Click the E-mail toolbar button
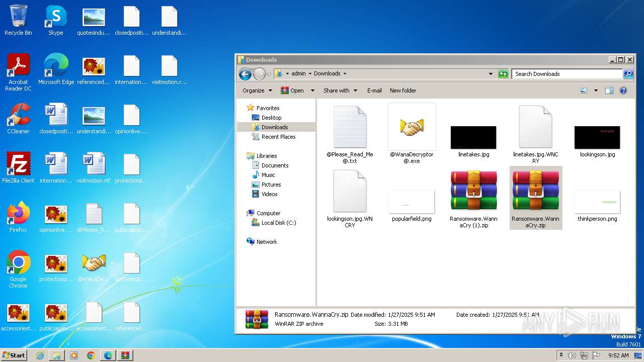 (374, 90)
